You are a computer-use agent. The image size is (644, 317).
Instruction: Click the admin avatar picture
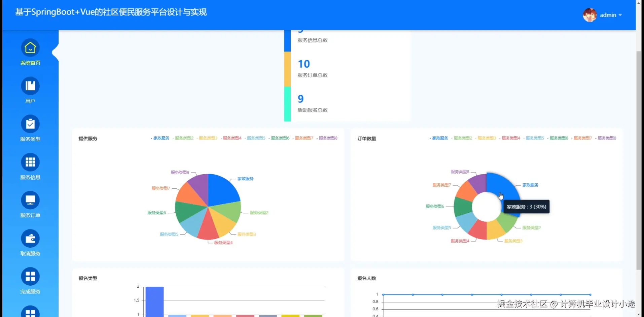tap(589, 15)
